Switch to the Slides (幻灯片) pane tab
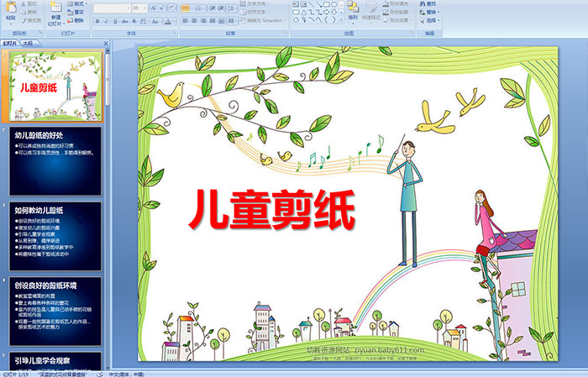Image resolution: width=588 pixels, height=377 pixels. coord(10,44)
